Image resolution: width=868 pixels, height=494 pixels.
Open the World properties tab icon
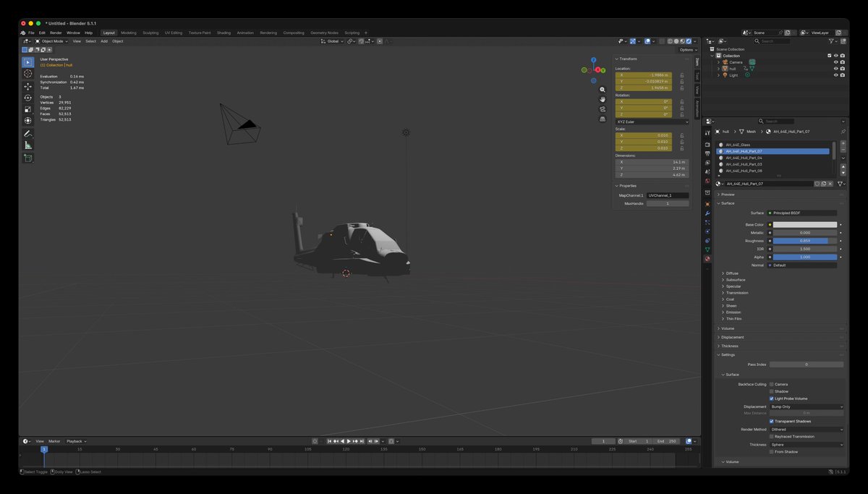tap(707, 182)
